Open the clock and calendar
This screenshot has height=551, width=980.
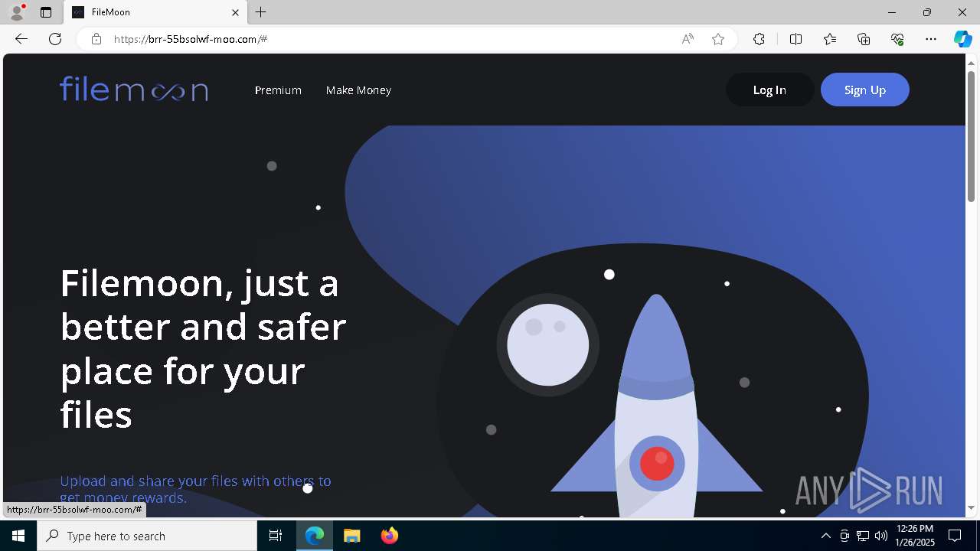point(914,536)
